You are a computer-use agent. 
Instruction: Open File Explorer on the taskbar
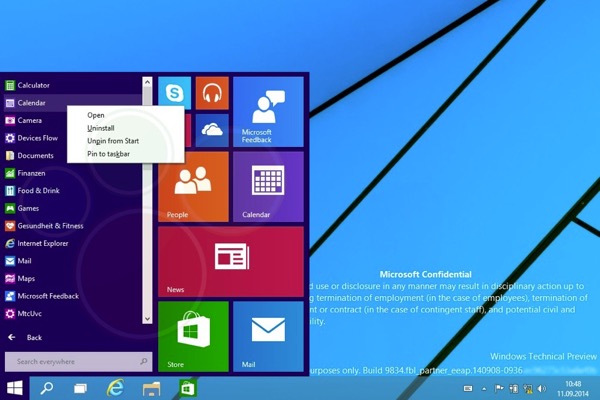point(152,389)
